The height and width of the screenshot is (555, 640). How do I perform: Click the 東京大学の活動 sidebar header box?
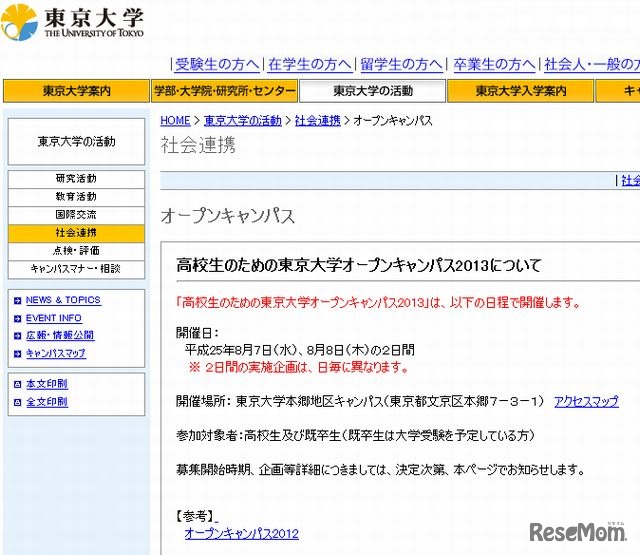click(x=76, y=142)
